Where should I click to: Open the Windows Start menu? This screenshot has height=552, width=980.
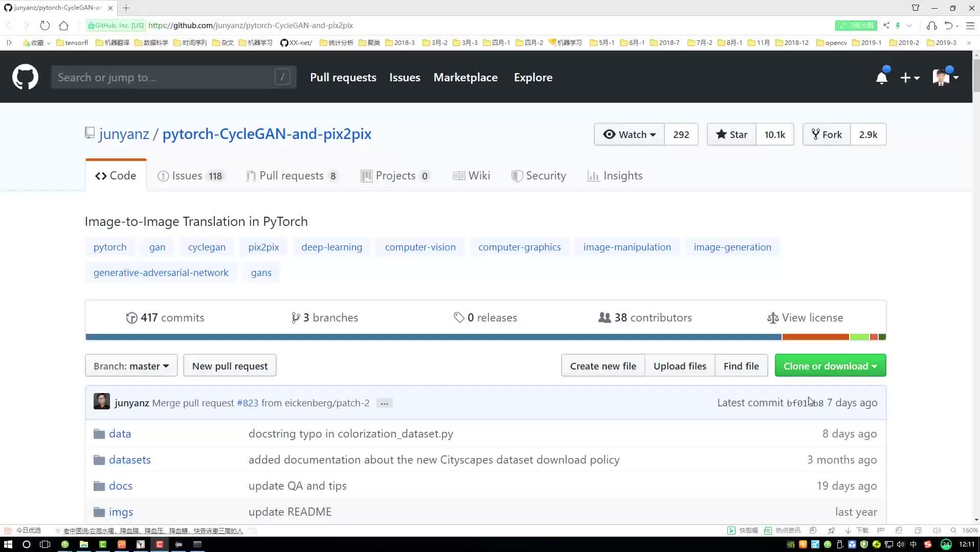[x=8, y=544]
